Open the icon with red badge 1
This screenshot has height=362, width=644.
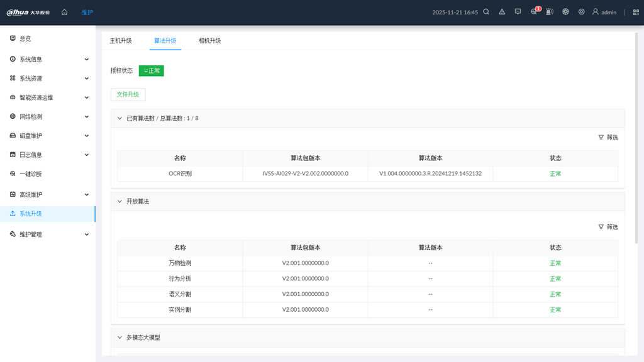(534, 12)
